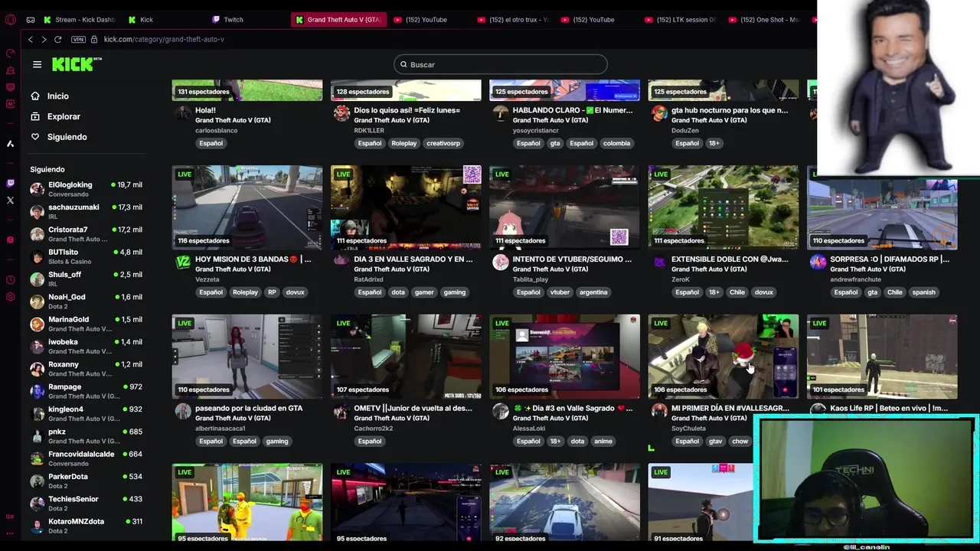The width and height of the screenshot is (980, 551).
Task: Open the VPN badge in address bar
Action: point(78,39)
